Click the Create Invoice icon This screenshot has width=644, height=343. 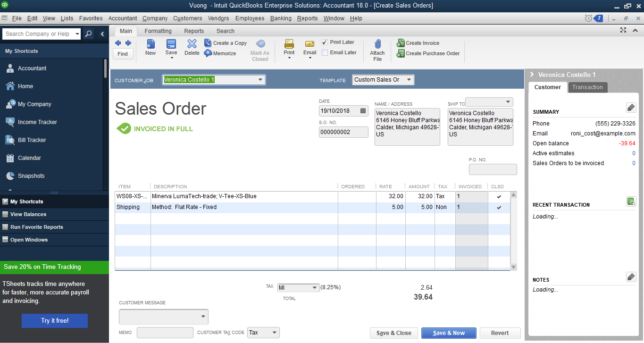(x=401, y=43)
